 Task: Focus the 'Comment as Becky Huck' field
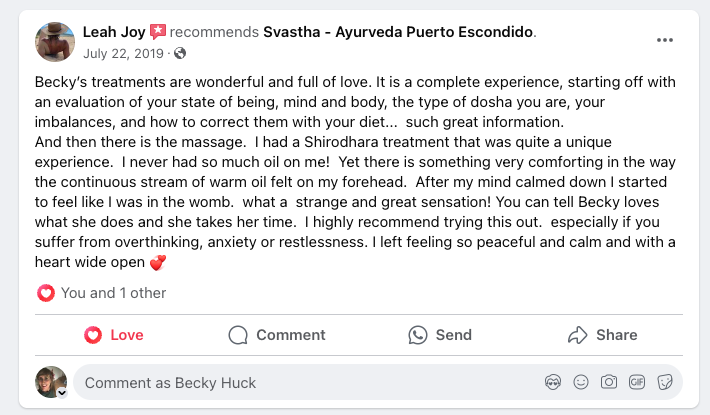(x=300, y=382)
